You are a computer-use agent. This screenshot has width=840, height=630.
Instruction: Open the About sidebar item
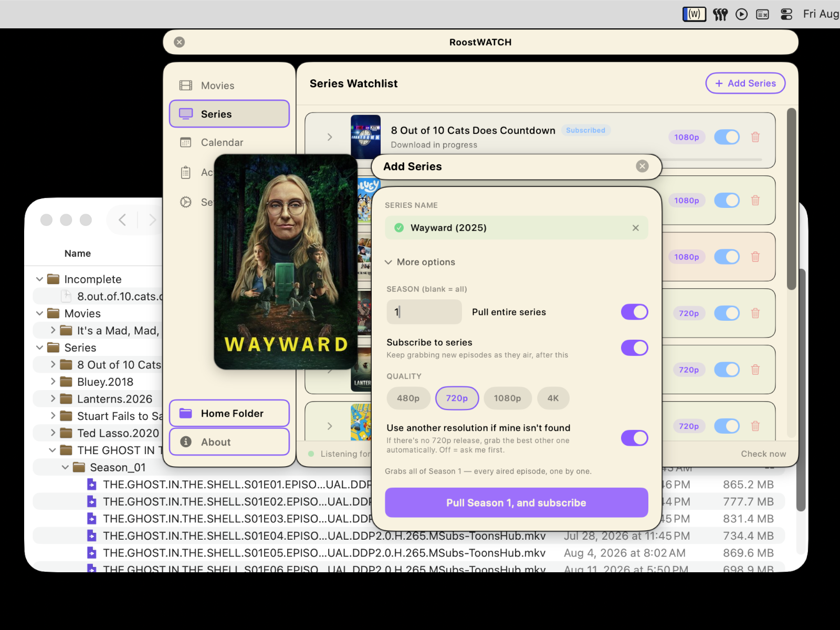pos(229,442)
